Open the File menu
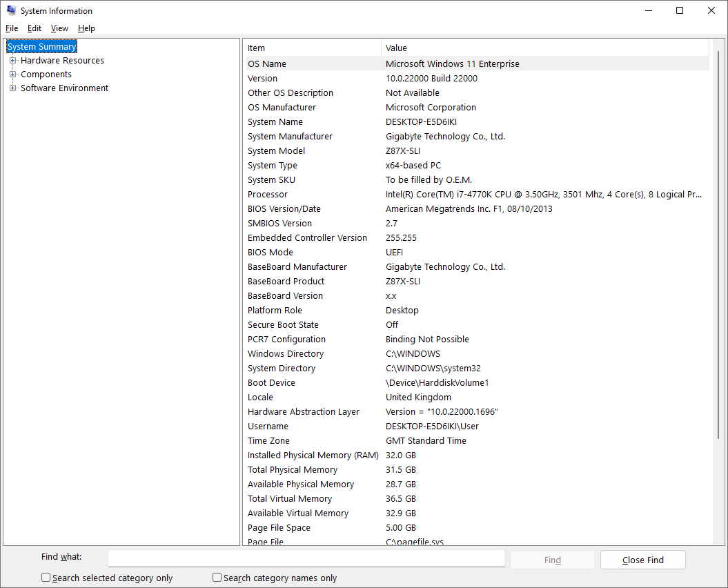Screen dimensions: 728x588 12,28
